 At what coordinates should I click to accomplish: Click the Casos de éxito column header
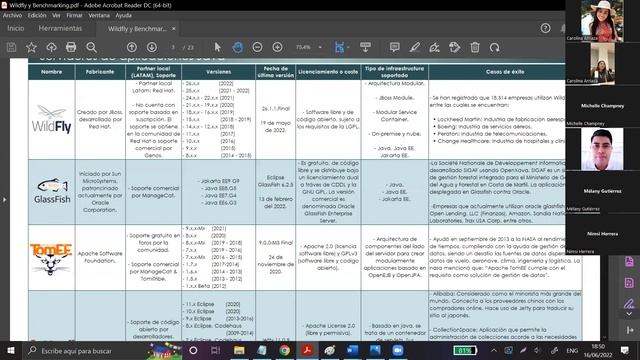(505, 72)
